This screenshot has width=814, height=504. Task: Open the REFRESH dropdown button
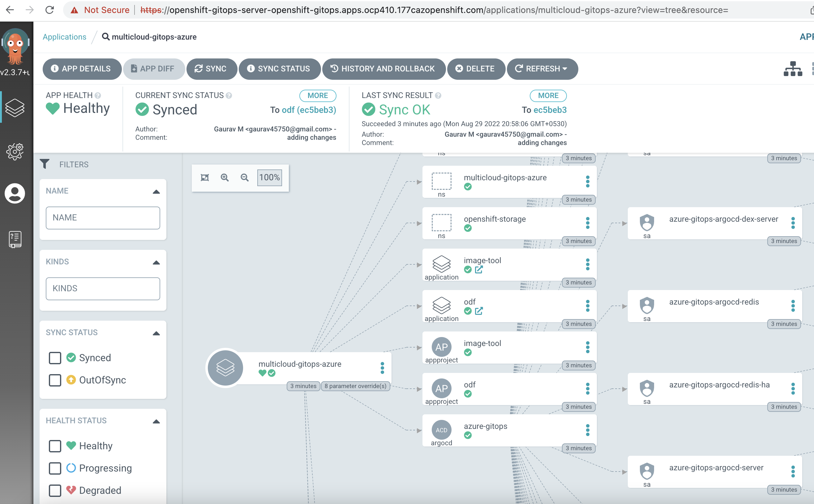pyautogui.click(x=542, y=69)
